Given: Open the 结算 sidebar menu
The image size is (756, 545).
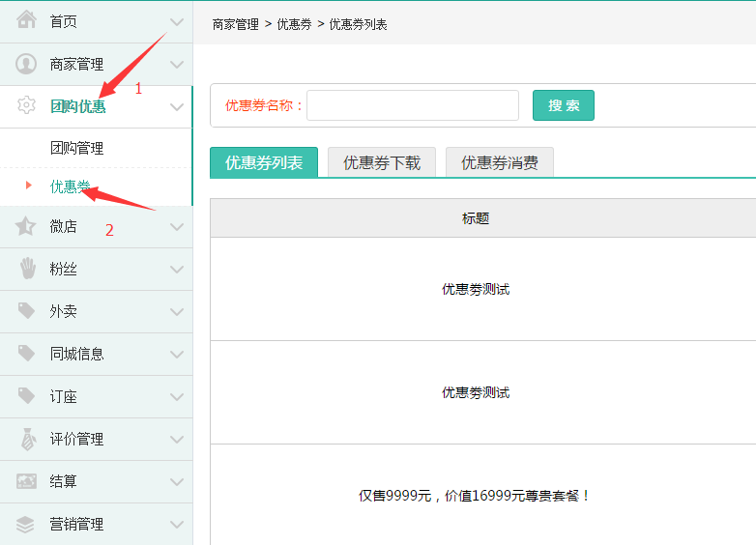Looking at the screenshot, I should [x=97, y=481].
